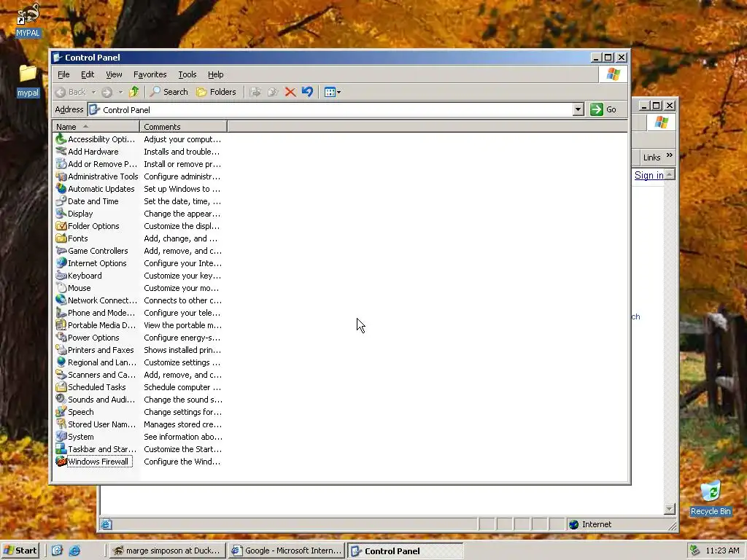This screenshot has width=747, height=560.
Task: Click Show Desktop Quick Launch icon
Action: [x=57, y=551]
